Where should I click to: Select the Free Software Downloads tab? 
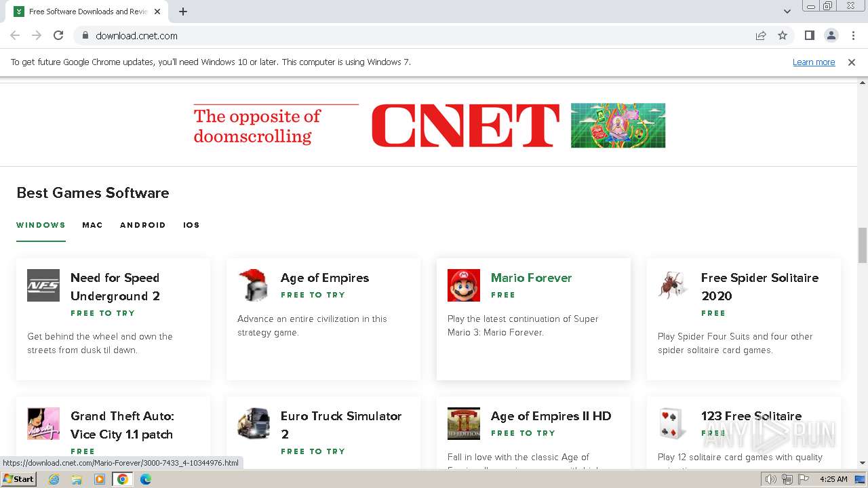pyautogui.click(x=88, y=12)
